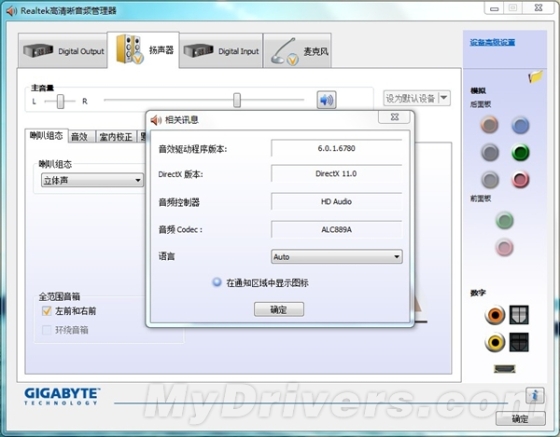
Task: Click the yellow digital coaxial jack
Action: coord(495,342)
